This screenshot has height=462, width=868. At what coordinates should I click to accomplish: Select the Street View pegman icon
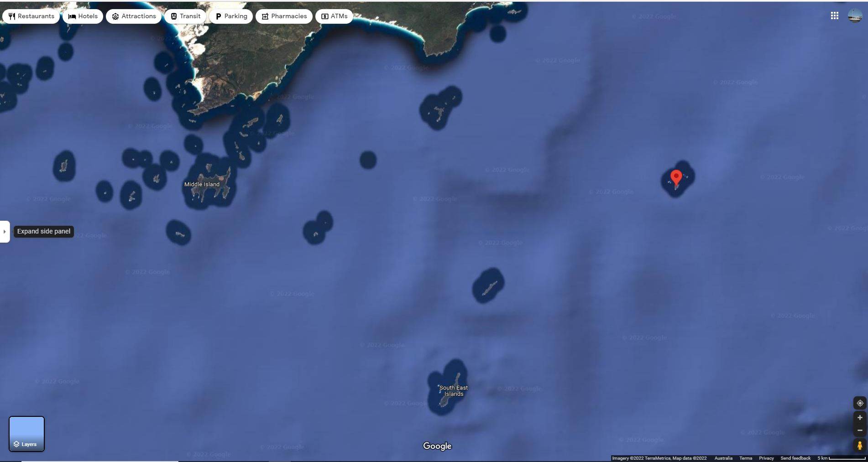860,445
